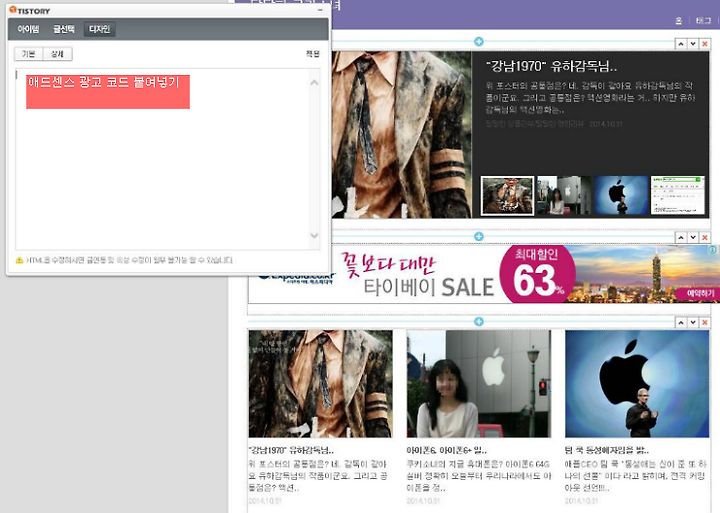Click the 팀 쿡 post title
The image size is (720, 513).
pos(607,450)
